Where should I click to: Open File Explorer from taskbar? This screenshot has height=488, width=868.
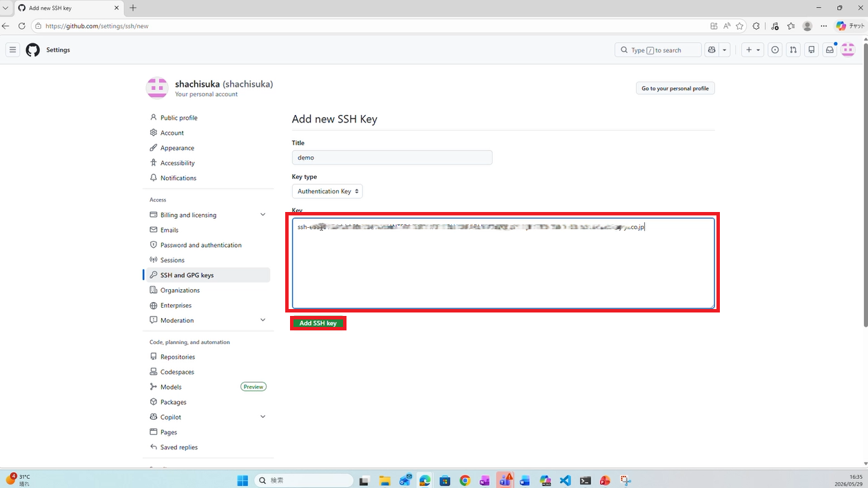384,480
